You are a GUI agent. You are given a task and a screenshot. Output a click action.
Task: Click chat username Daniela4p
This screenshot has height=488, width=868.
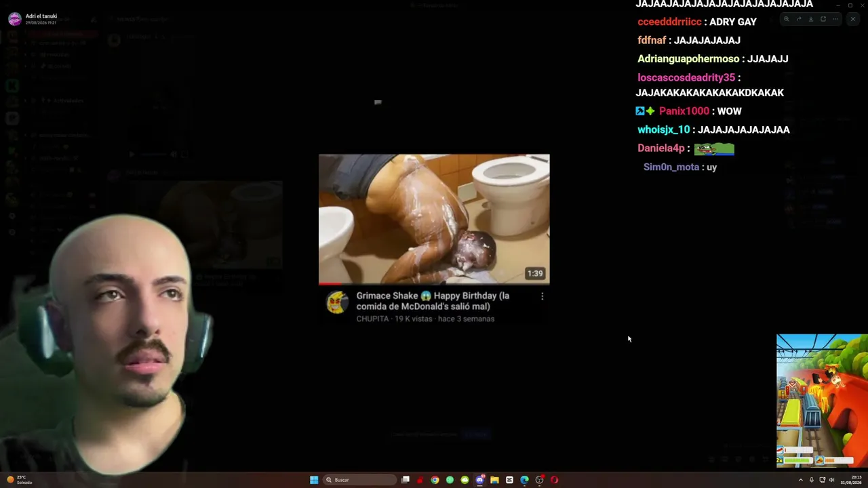coord(661,148)
